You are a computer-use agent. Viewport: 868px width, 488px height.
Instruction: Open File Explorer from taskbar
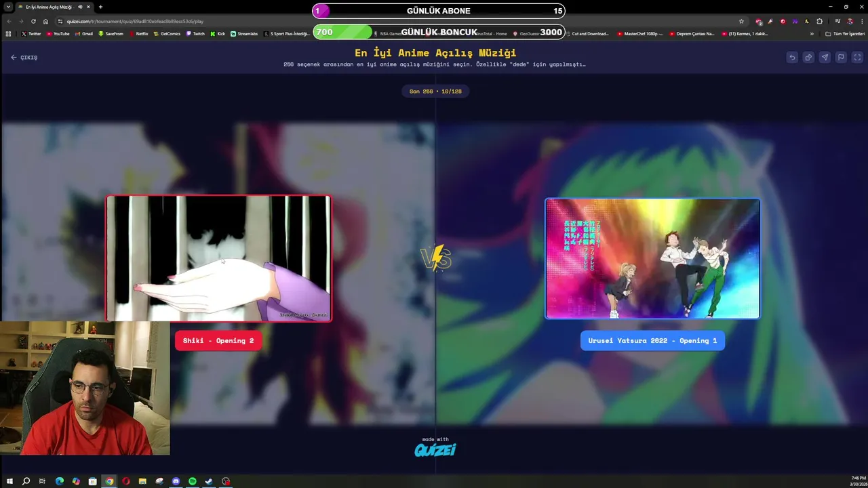(142, 481)
